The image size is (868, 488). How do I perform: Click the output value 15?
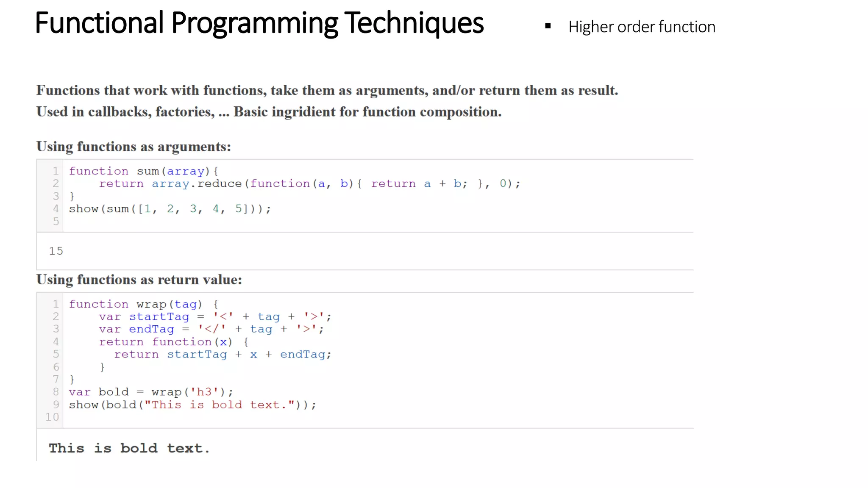tap(56, 251)
